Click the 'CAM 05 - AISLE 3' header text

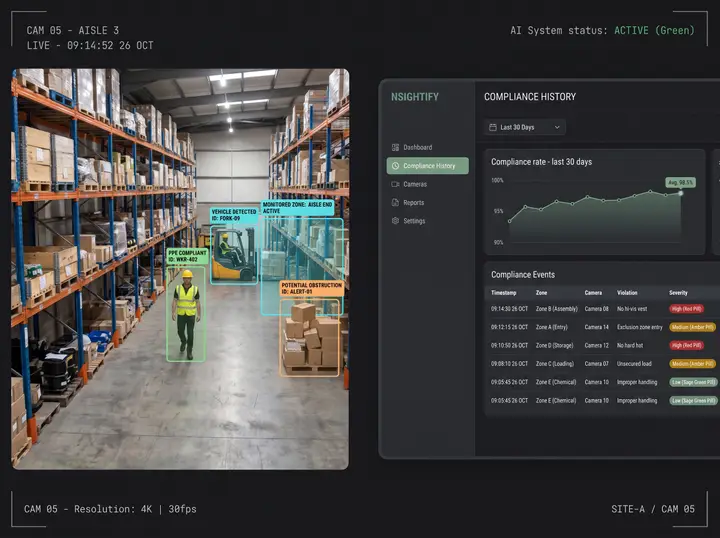coord(73,30)
